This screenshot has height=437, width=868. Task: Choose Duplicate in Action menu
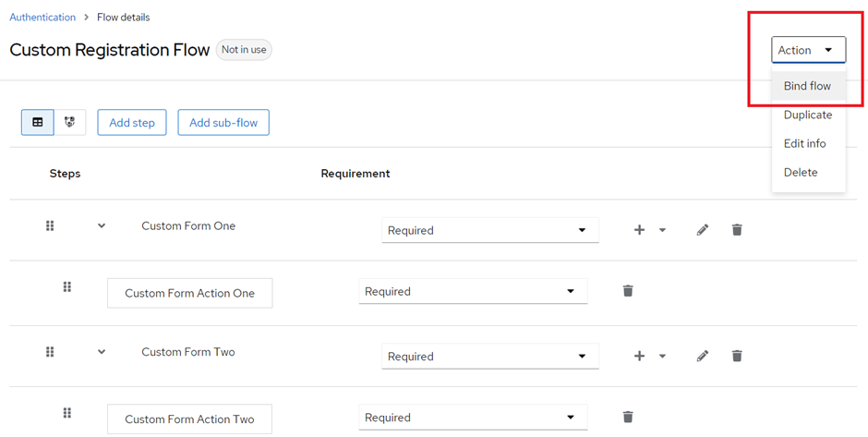(x=808, y=115)
